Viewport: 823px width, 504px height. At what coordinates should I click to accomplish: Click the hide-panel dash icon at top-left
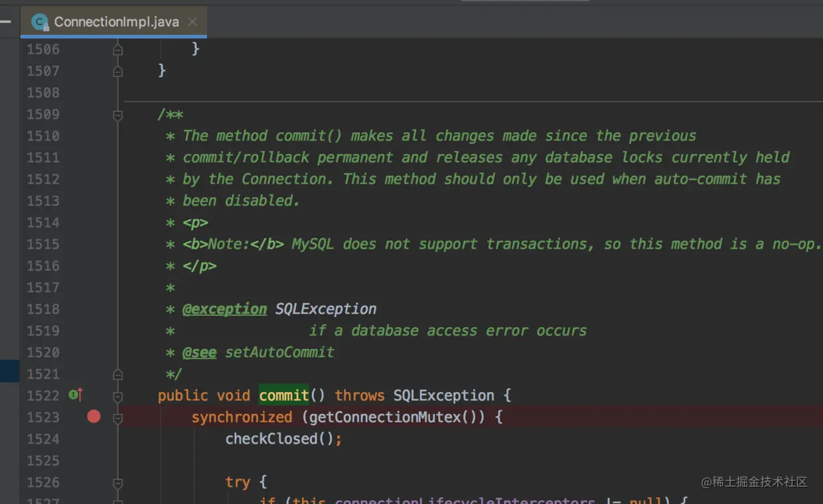tap(7, 21)
